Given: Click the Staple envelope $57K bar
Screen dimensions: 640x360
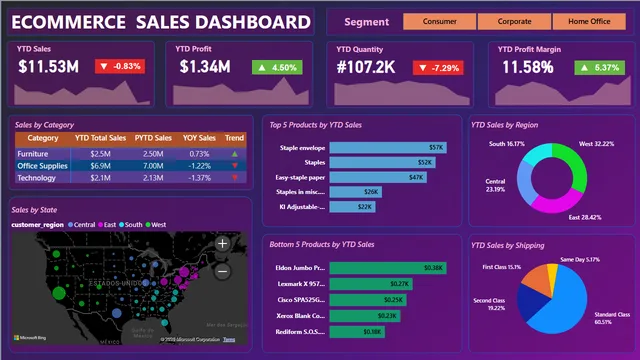Looking at the screenshot, I should pyautogui.click(x=388, y=148).
